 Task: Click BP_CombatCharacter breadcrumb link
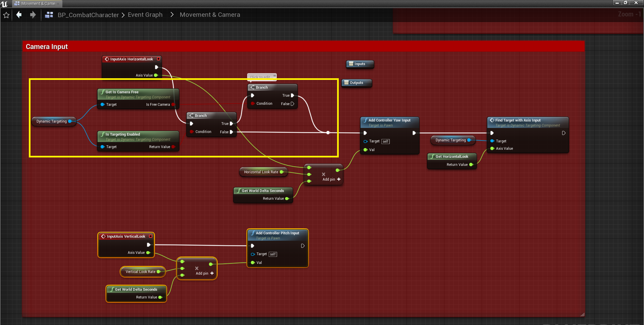click(x=88, y=15)
